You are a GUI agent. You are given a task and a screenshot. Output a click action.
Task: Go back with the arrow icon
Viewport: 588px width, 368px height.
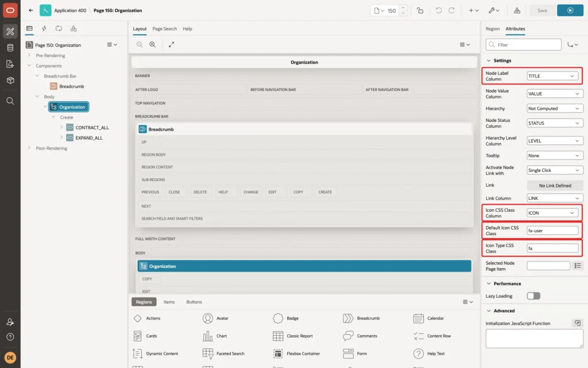(31, 10)
